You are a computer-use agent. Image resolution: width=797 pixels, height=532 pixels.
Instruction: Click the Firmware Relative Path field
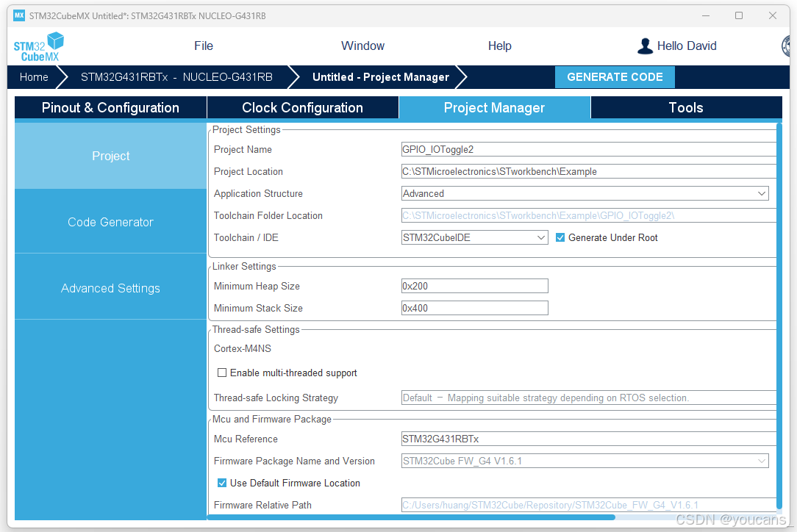point(589,505)
